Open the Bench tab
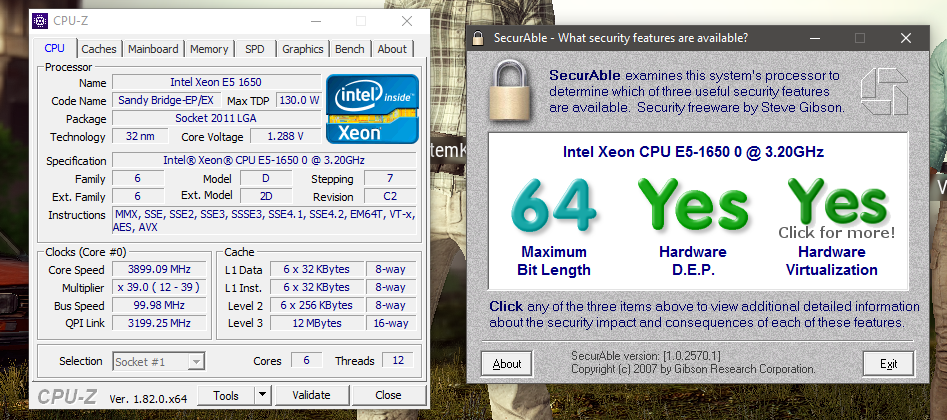 [350, 49]
